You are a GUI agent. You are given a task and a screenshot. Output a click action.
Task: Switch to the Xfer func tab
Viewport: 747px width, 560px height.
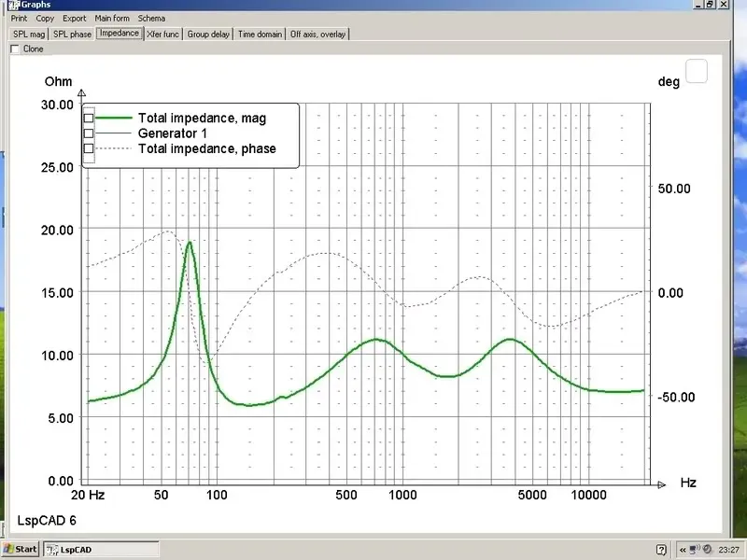pos(162,35)
